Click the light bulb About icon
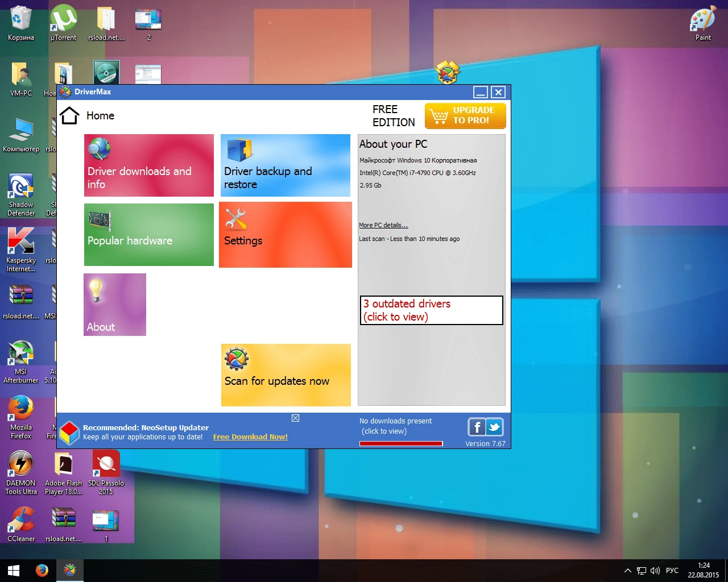 coord(96,290)
